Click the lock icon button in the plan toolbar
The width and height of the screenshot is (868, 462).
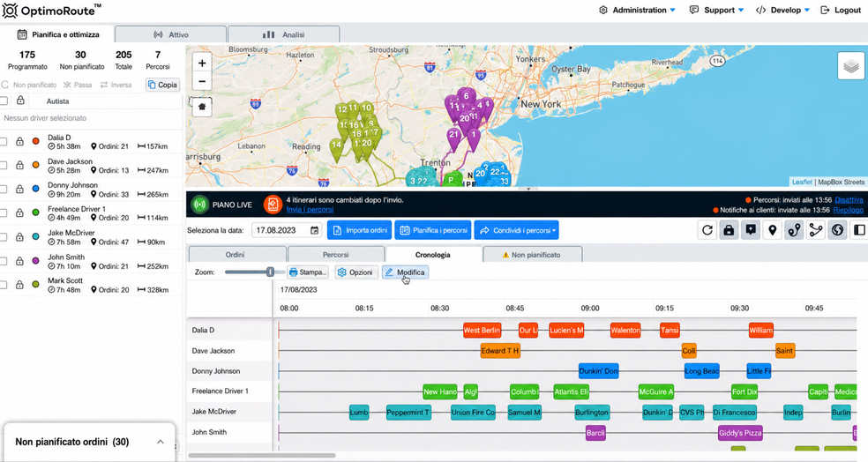(729, 230)
